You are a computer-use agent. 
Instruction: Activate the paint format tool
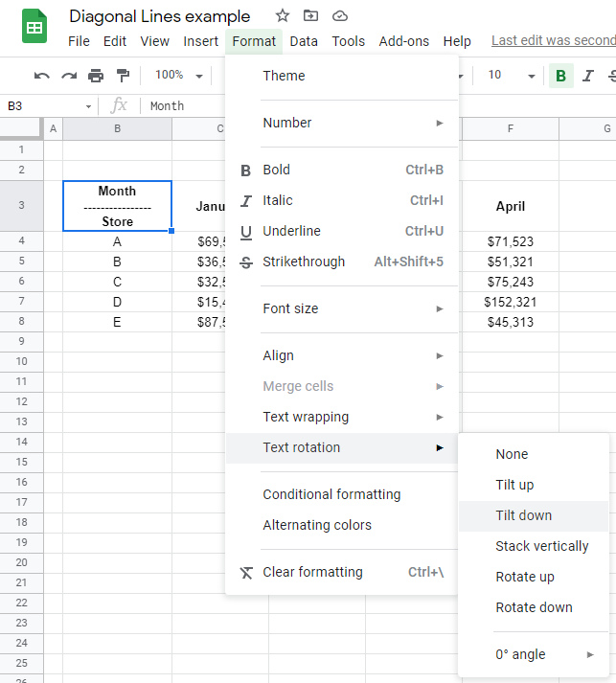click(123, 76)
